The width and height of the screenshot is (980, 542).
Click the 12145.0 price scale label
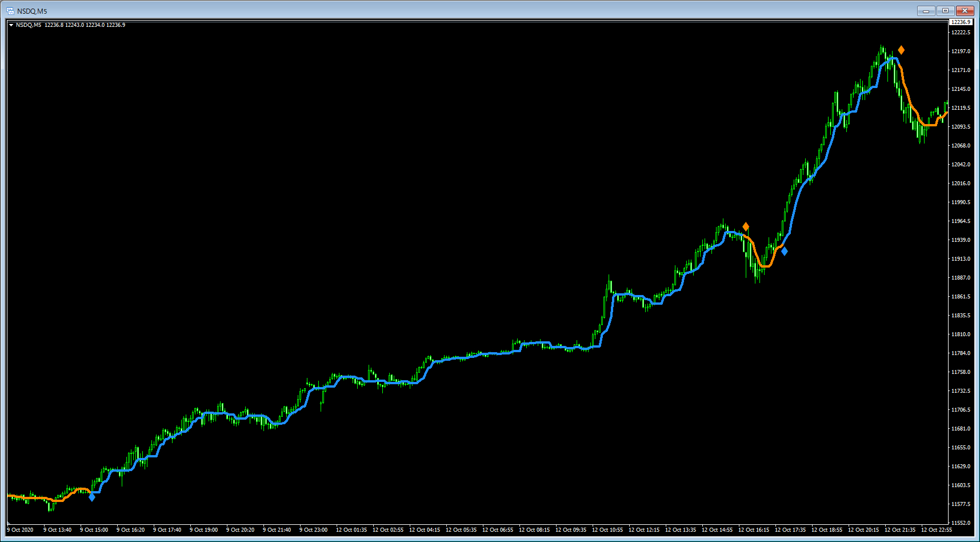(961, 89)
